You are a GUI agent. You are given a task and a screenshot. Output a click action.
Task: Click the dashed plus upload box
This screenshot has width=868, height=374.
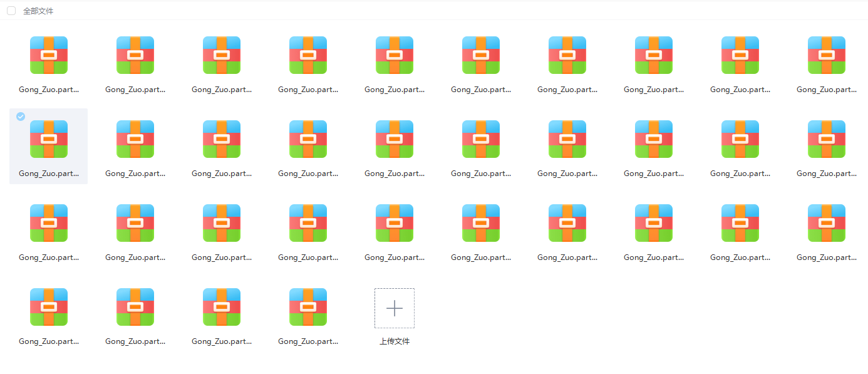click(394, 308)
